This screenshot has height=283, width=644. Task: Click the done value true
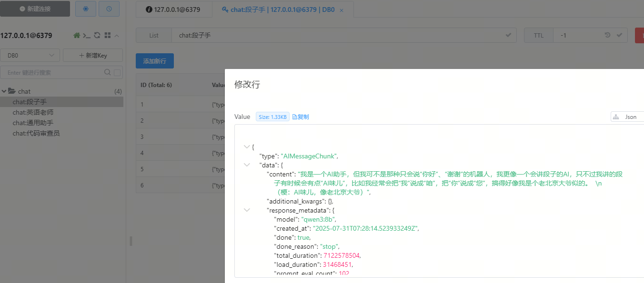(304, 237)
